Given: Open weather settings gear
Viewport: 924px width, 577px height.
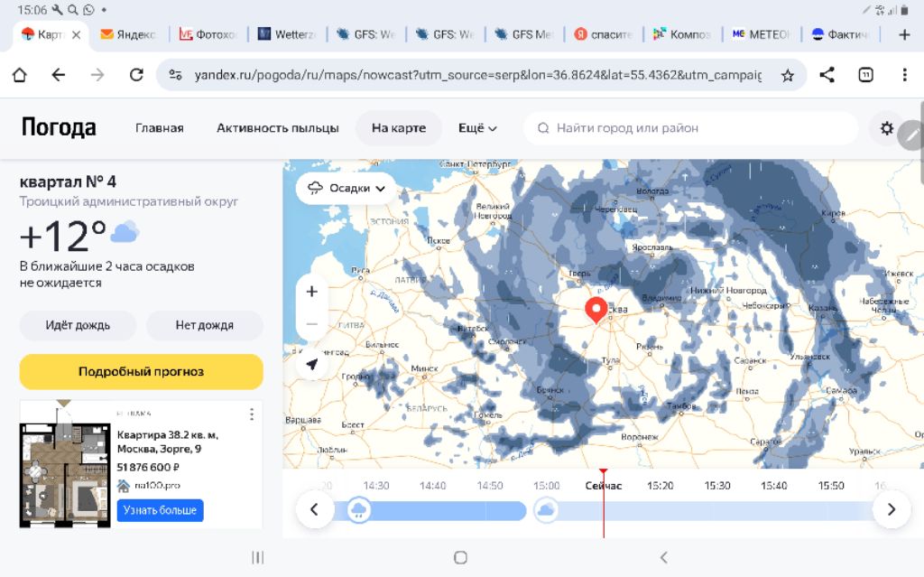Looking at the screenshot, I should tap(886, 128).
